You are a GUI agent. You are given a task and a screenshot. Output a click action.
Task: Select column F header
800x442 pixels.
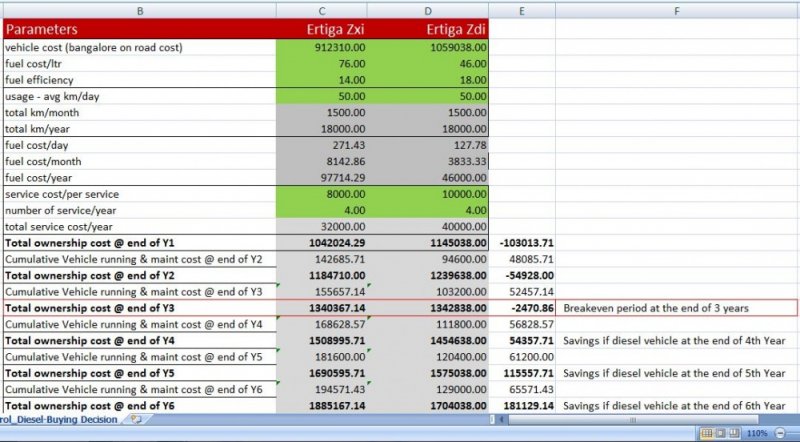[x=677, y=11]
